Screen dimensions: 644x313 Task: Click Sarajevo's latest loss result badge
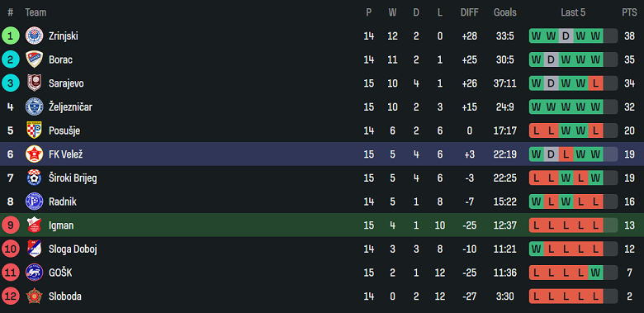(595, 83)
